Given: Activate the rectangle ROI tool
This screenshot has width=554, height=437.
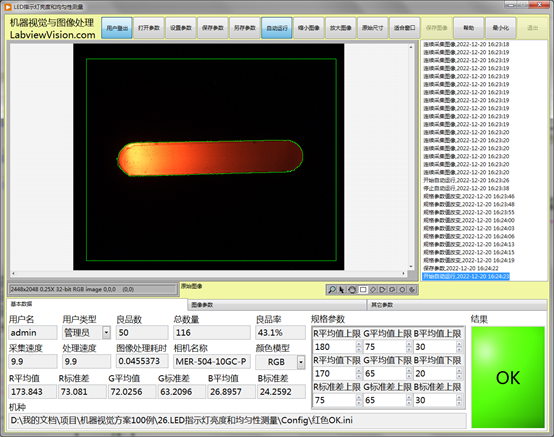Looking at the screenshot, I should click(x=363, y=290).
